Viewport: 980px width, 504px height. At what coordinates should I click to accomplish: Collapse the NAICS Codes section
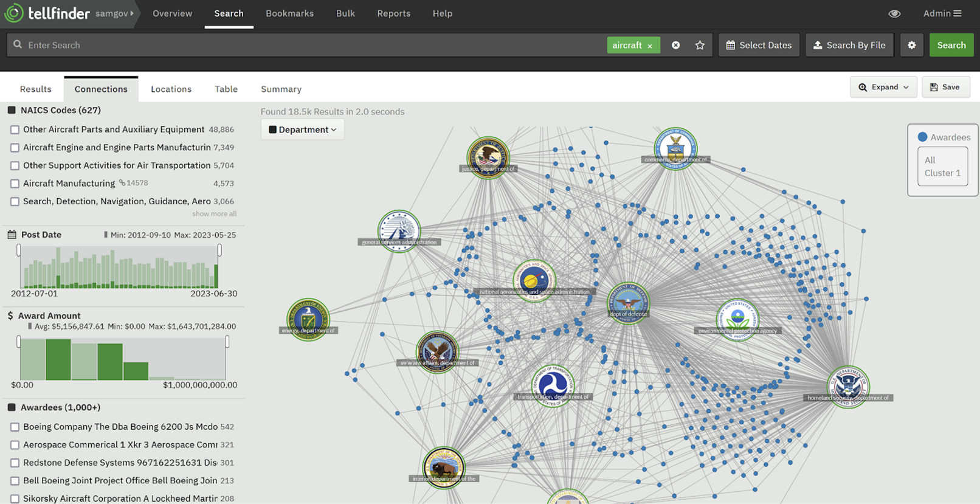(x=12, y=110)
